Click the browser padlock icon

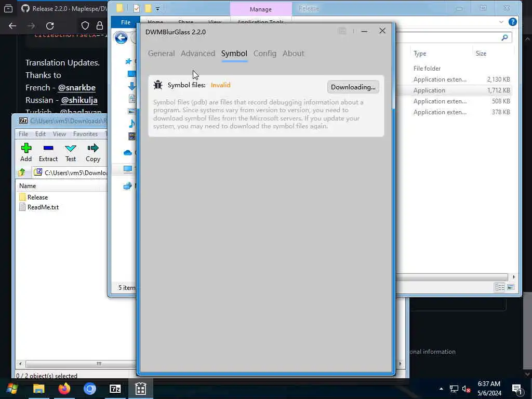99,26
